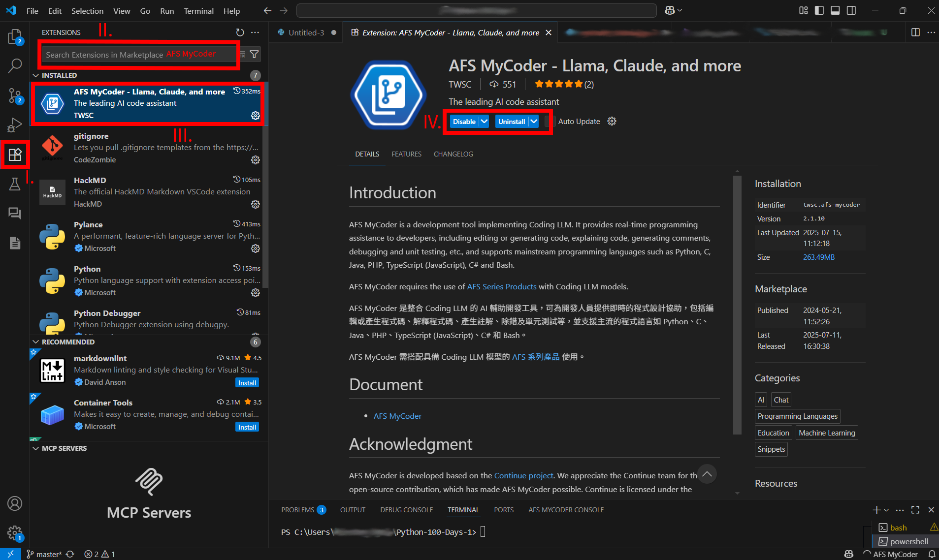939x560 pixels.
Task: Toggle bottom panel visibility
Action: (x=835, y=10)
